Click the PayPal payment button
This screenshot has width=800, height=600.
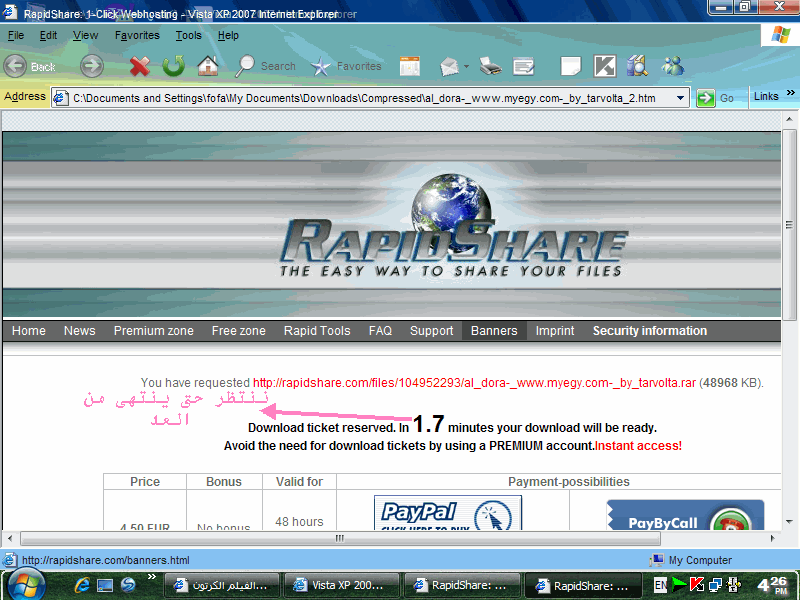click(447, 512)
